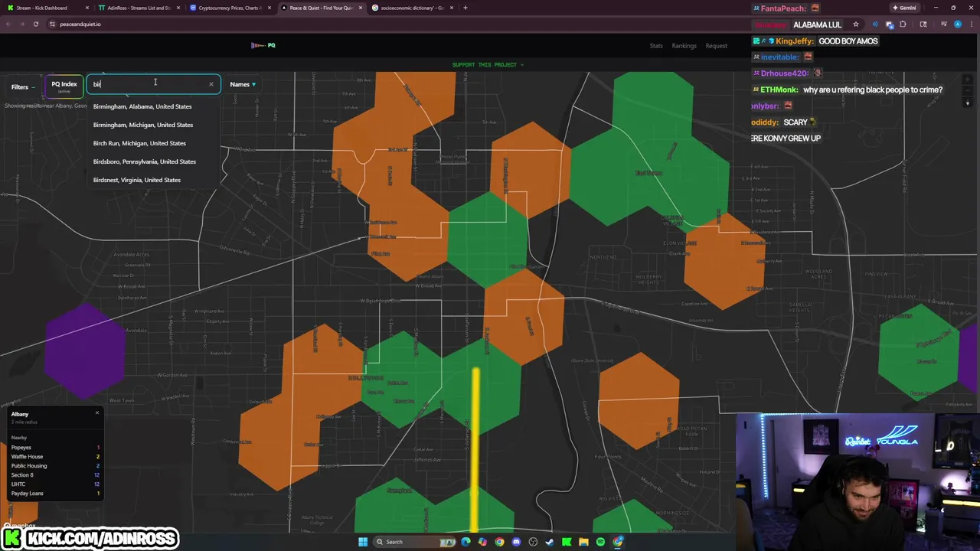Open the Chrome three-dot menu

[x=970, y=24]
